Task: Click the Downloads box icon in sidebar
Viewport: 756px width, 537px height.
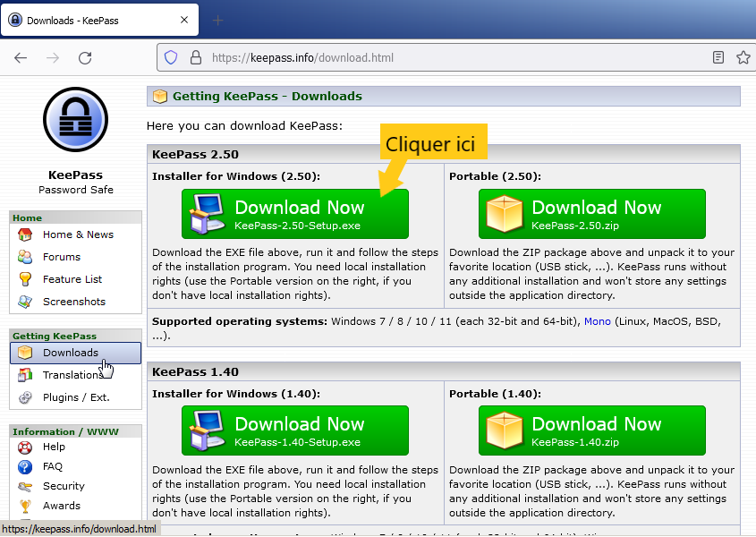Action: 25,353
